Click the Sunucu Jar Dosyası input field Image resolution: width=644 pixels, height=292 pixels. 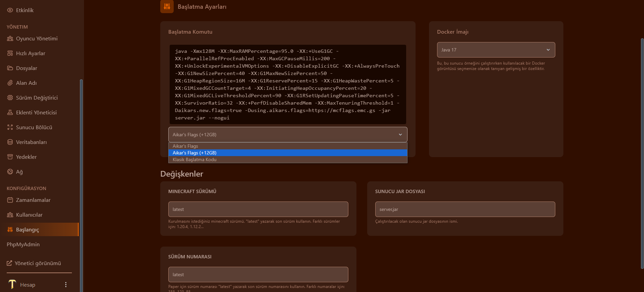465,209
